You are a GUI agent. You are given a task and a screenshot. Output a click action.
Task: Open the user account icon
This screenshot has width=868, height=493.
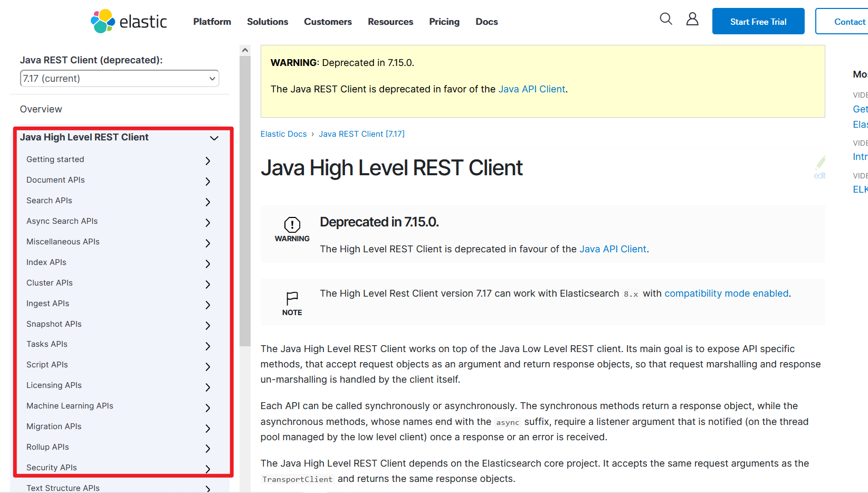[692, 19]
